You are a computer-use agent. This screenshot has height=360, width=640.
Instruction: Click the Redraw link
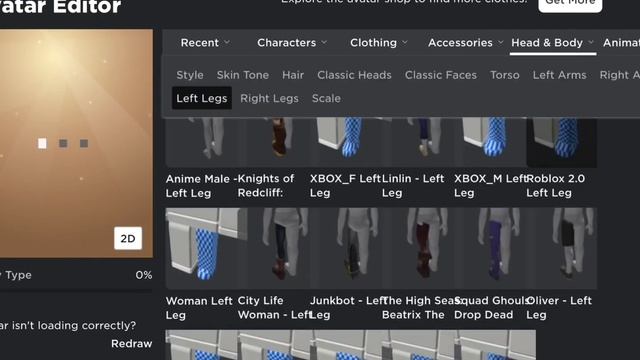[131, 344]
